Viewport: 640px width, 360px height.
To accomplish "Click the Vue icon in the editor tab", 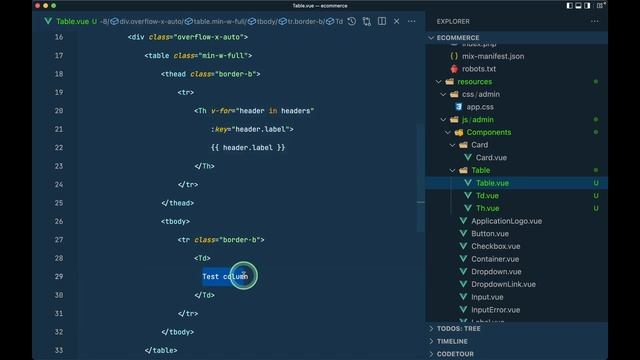I will coord(48,21).
